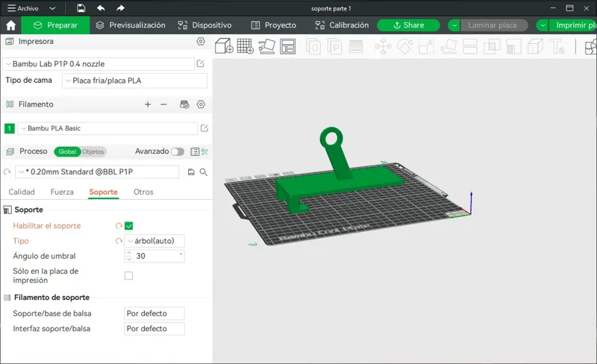Open Interfaz soporte/balsa filament selector
597x364 pixels.
tap(154, 329)
